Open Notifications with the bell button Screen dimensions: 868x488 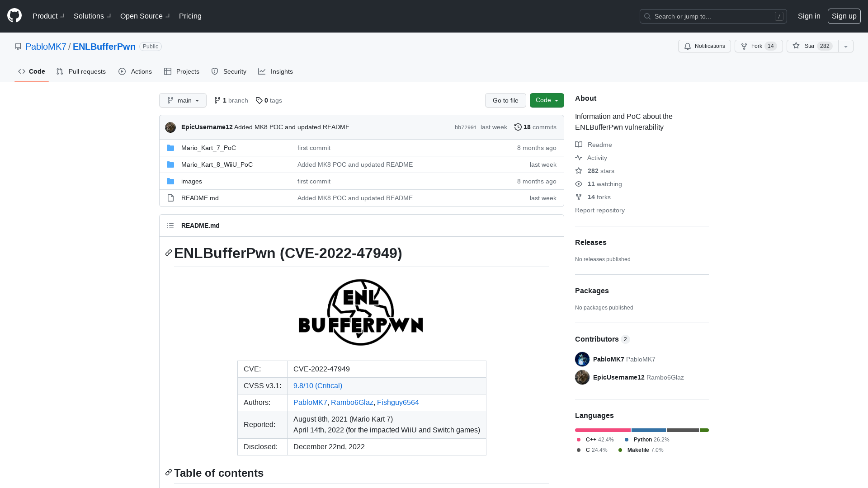pyautogui.click(x=704, y=46)
